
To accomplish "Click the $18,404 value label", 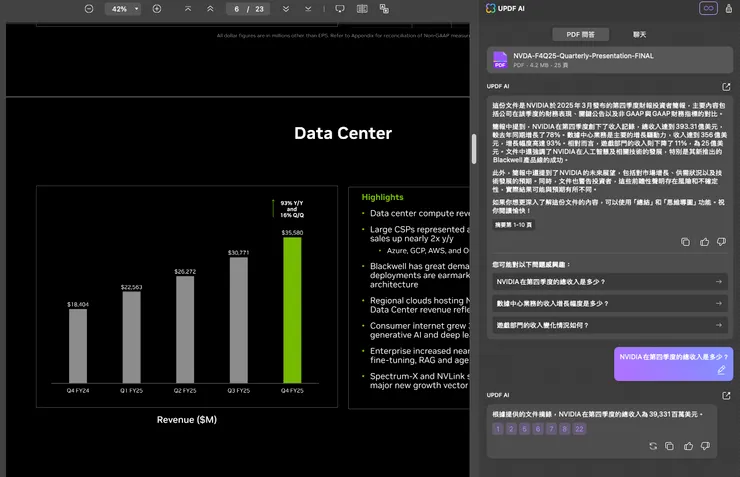I will point(78,304).
